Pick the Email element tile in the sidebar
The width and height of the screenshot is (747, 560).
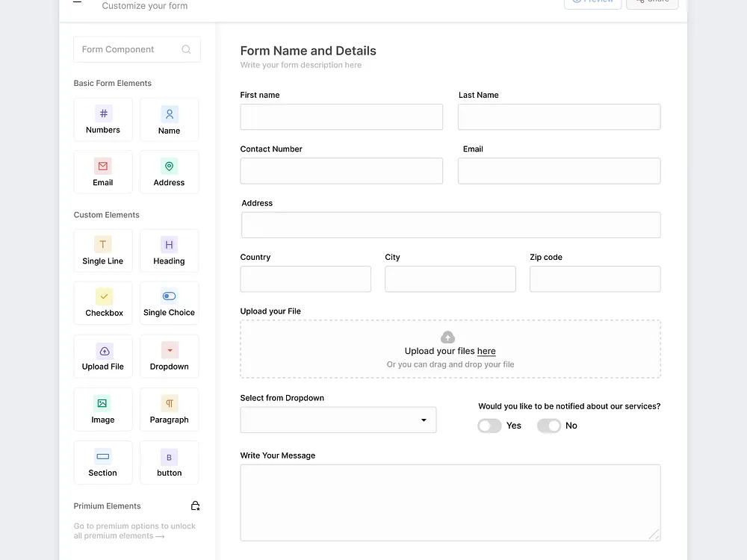pos(103,172)
